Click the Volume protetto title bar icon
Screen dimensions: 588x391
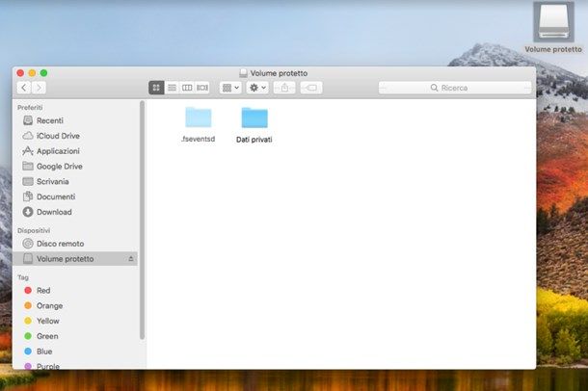pyautogui.click(x=243, y=73)
